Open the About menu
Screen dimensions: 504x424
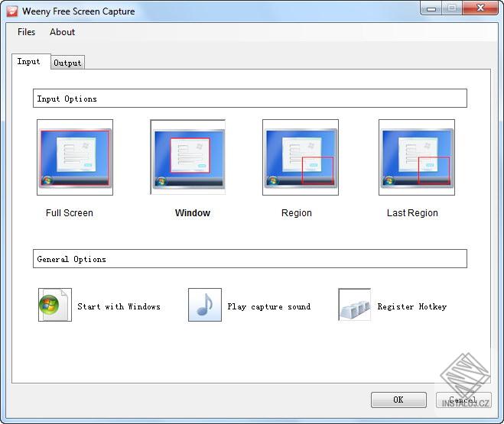click(63, 32)
